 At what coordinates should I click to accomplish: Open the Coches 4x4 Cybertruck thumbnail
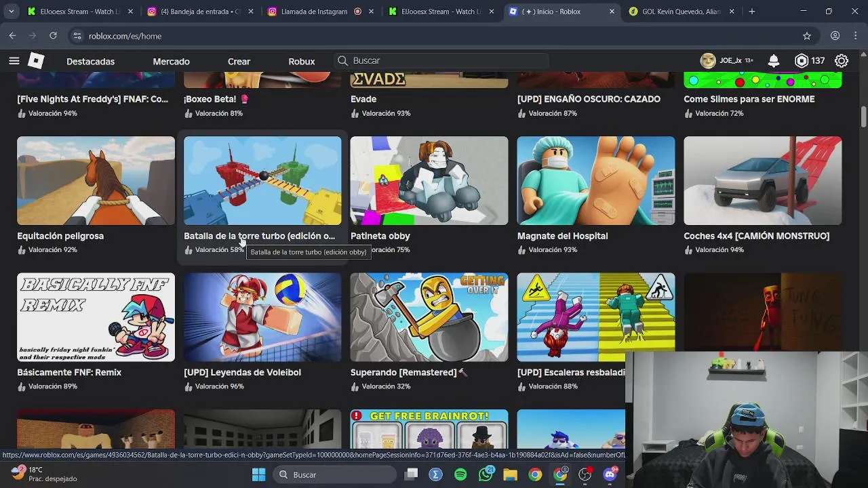pos(763,180)
